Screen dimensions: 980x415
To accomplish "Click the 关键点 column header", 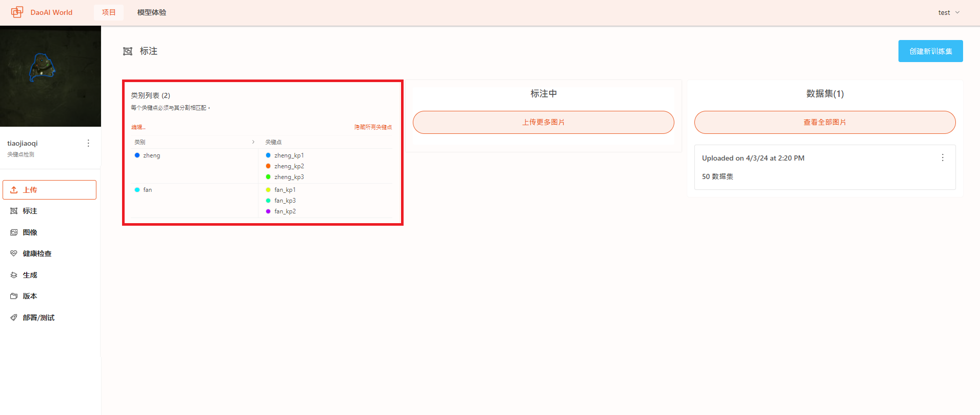I will (x=273, y=142).
